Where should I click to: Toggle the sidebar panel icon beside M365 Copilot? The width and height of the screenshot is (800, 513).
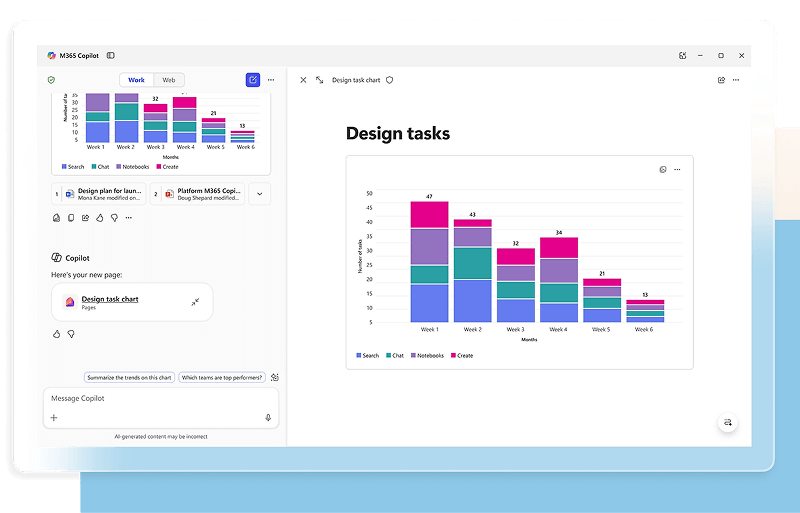[x=111, y=56]
